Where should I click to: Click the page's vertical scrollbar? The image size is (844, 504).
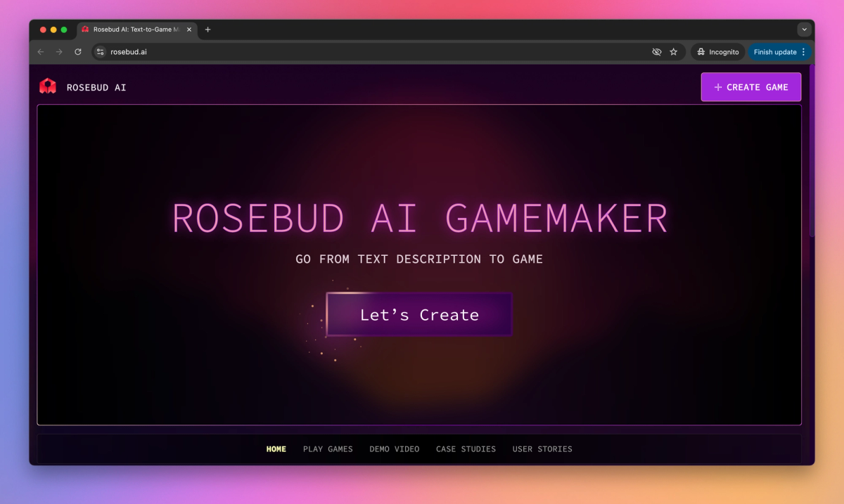click(x=812, y=151)
